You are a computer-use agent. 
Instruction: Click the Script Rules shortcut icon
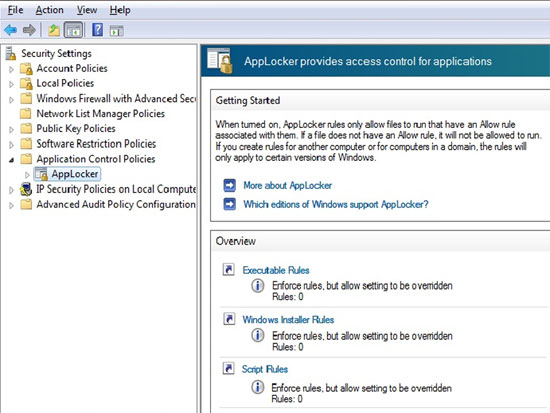point(229,368)
